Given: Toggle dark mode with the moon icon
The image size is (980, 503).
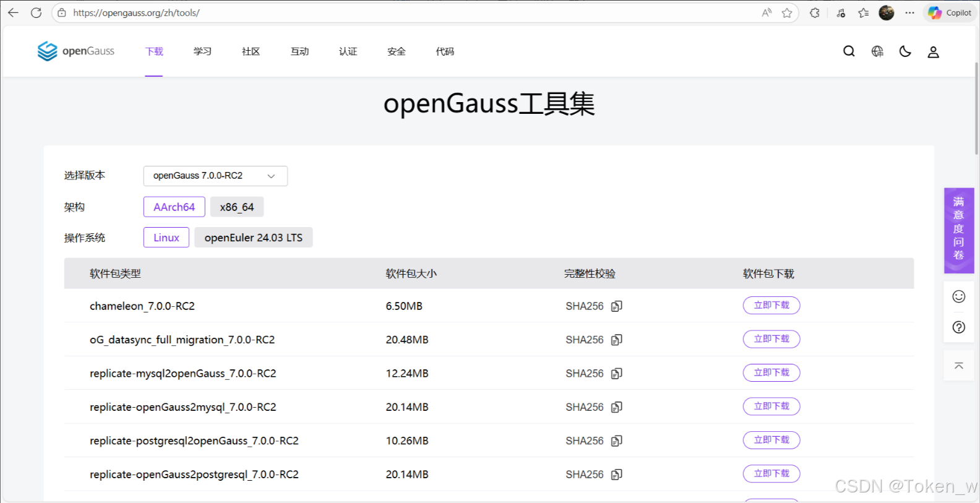Looking at the screenshot, I should (x=905, y=51).
